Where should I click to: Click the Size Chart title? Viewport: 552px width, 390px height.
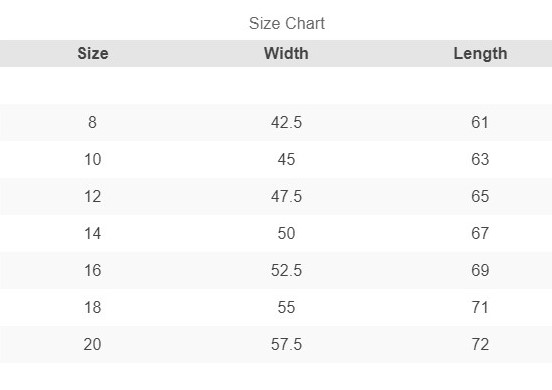(x=287, y=24)
